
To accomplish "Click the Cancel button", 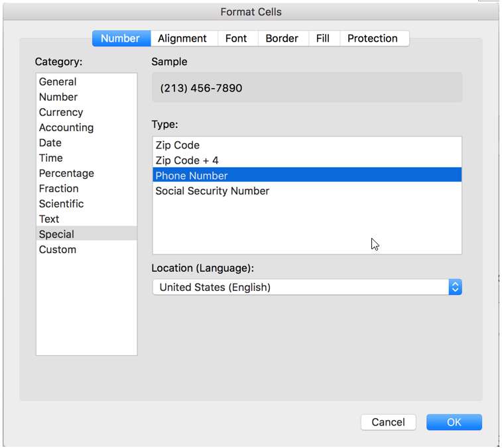I will 389,422.
